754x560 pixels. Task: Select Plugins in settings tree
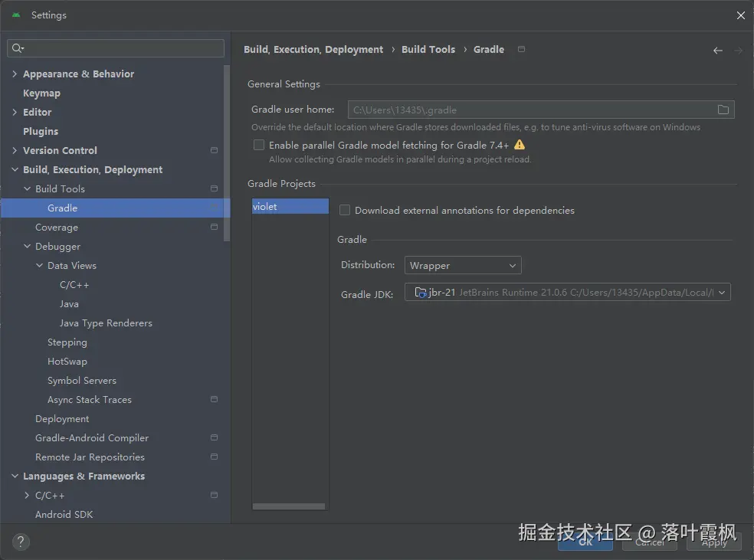(x=41, y=131)
